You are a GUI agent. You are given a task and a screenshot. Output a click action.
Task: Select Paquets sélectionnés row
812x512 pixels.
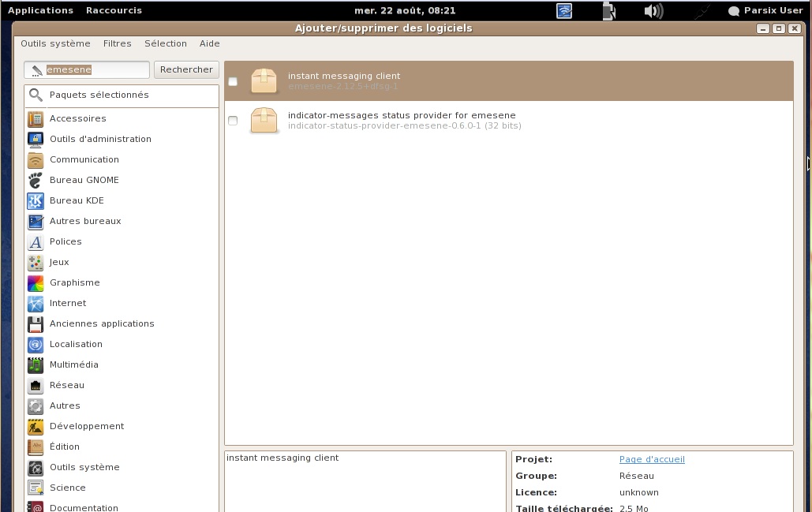coord(122,95)
